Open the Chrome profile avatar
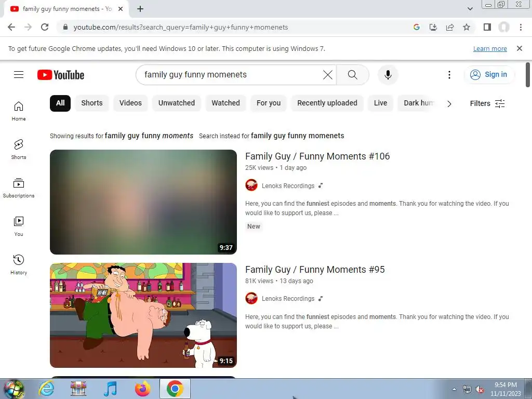Image resolution: width=532 pixels, height=399 pixels. coord(504,27)
